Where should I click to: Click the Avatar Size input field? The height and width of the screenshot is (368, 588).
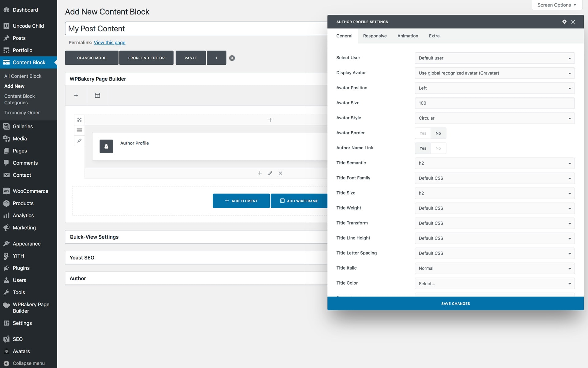[x=494, y=103]
